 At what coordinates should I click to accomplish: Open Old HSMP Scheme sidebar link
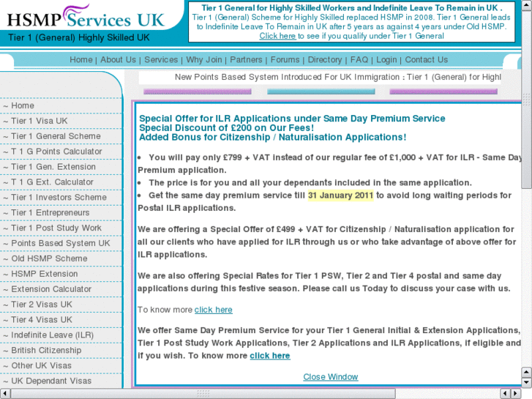(x=49, y=258)
